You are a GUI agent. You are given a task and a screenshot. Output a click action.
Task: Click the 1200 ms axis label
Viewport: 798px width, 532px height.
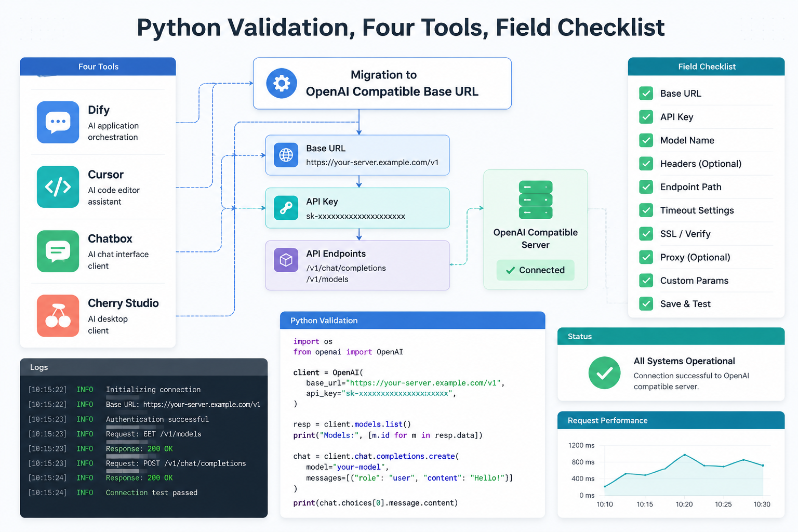click(581, 445)
